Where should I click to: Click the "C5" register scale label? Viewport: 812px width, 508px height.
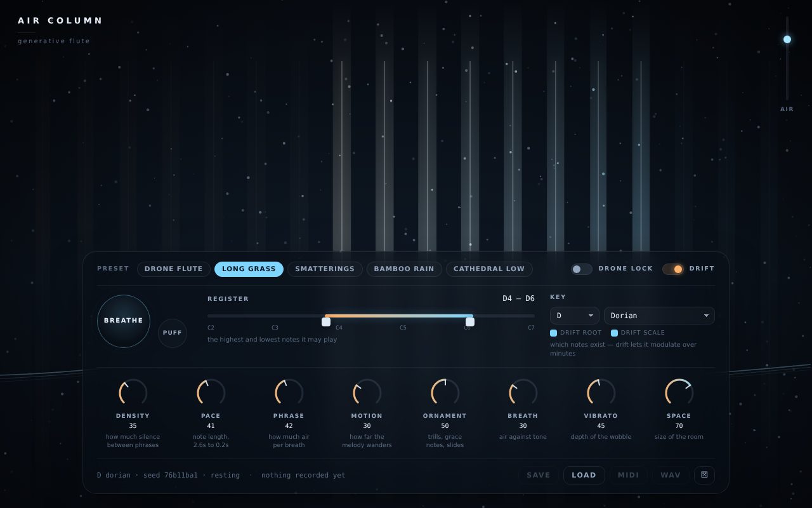point(403,328)
